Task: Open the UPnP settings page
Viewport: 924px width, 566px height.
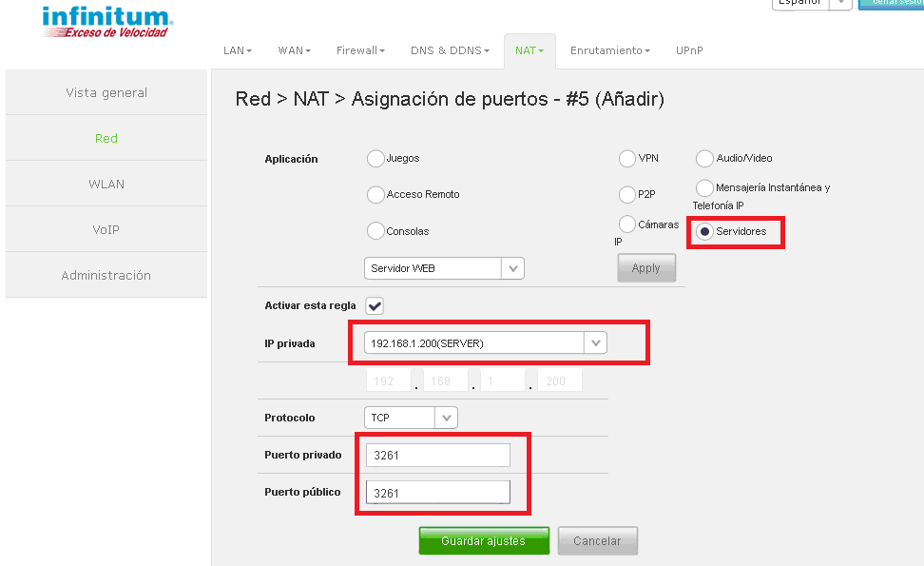Action: (689, 50)
